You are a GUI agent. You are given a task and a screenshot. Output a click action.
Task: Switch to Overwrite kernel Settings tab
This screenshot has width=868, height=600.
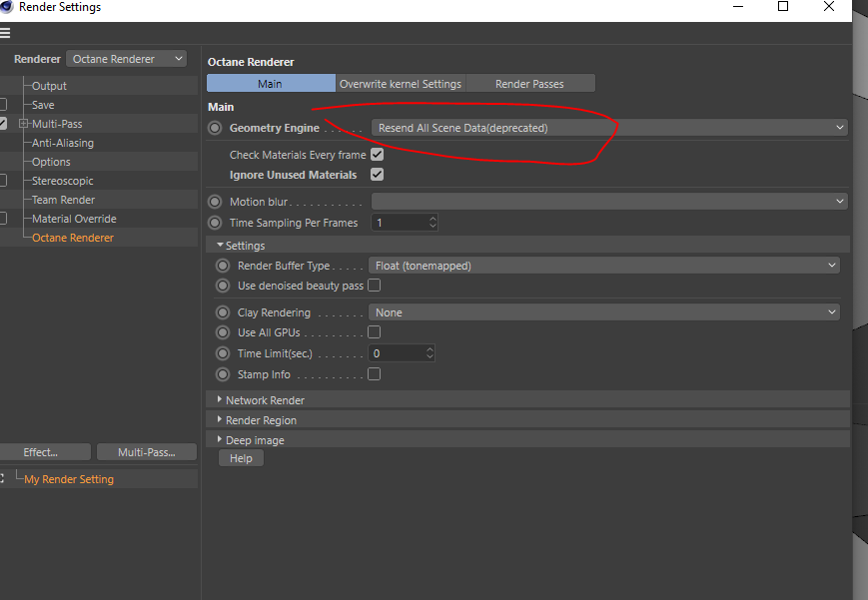click(x=401, y=84)
